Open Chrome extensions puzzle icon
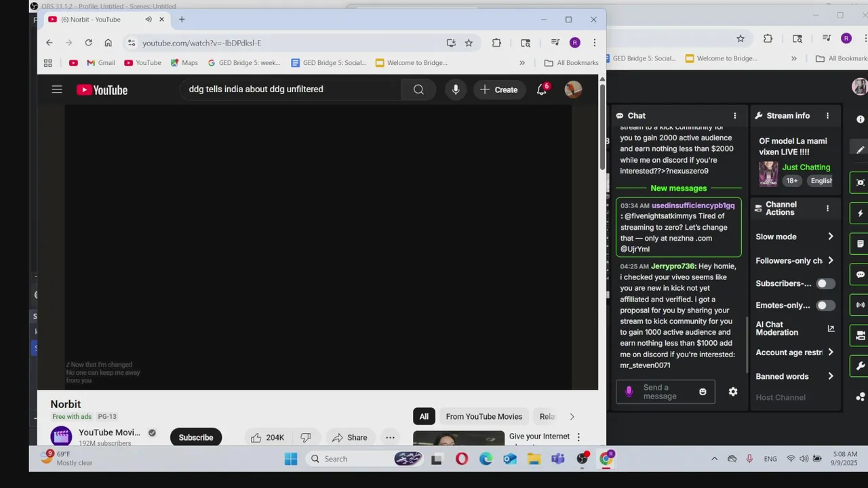Image resolution: width=868 pixels, height=488 pixels. (496, 43)
